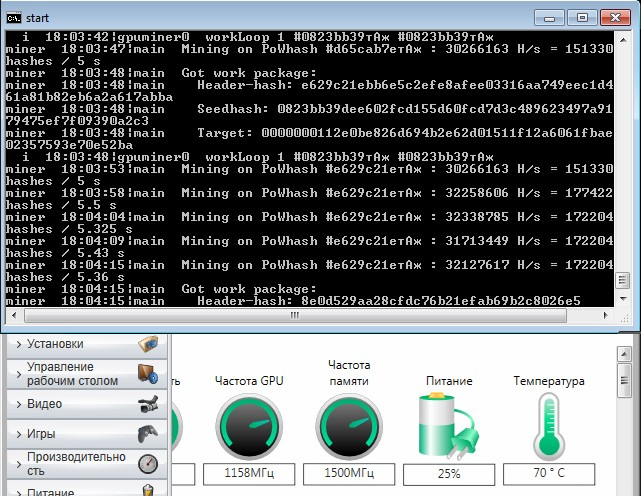This screenshot has height=496, width=641.
Task: Maximize the start console window
Action: [584, 17]
